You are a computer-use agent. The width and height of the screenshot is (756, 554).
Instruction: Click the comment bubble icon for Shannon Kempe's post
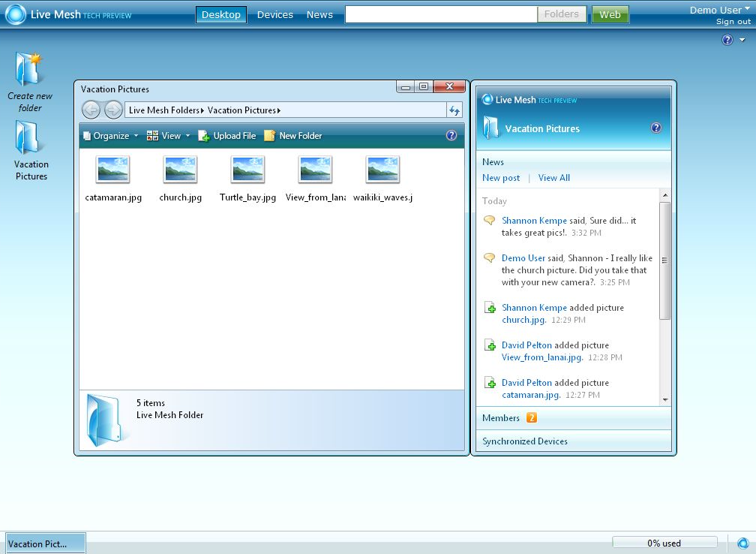[x=489, y=221]
